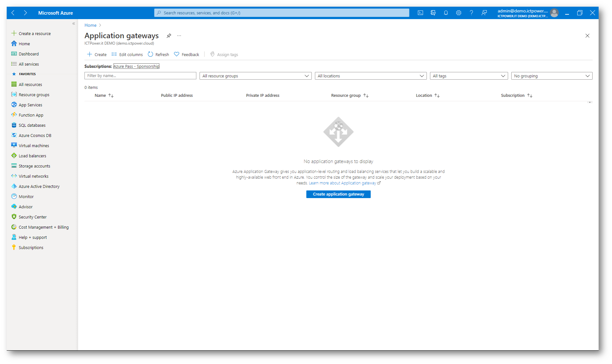Open Azure Cosmos DB icon in sidebar
The width and height of the screenshot is (612, 364).
(x=14, y=135)
